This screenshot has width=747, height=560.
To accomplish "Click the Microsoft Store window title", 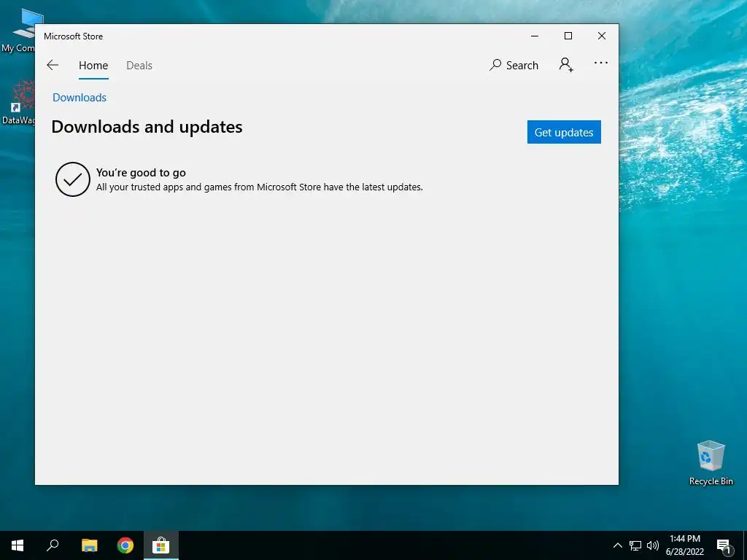I will click(74, 36).
